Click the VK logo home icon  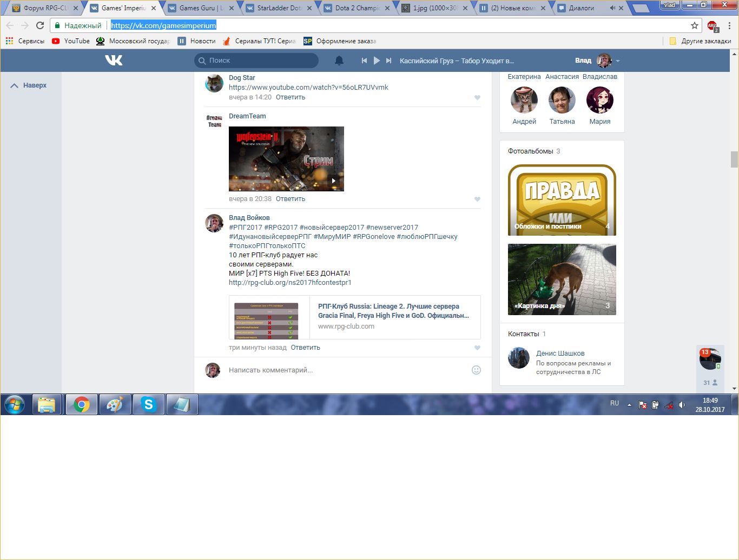pyautogui.click(x=114, y=61)
